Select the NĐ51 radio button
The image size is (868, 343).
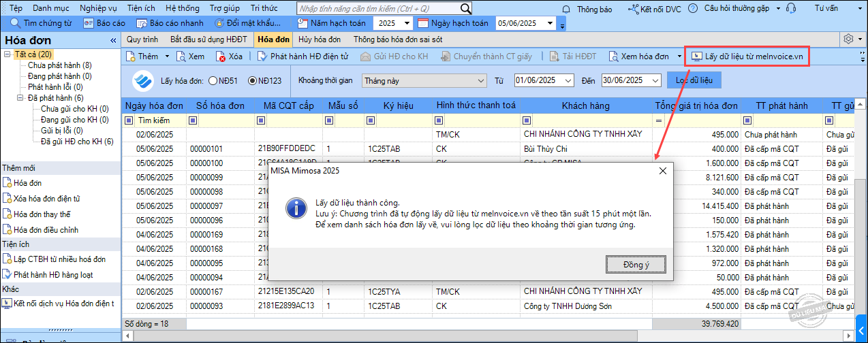click(x=213, y=80)
